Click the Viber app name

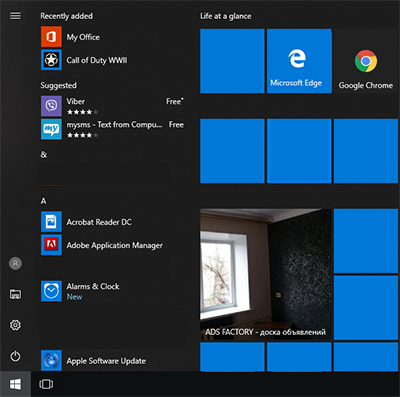coord(76,101)
